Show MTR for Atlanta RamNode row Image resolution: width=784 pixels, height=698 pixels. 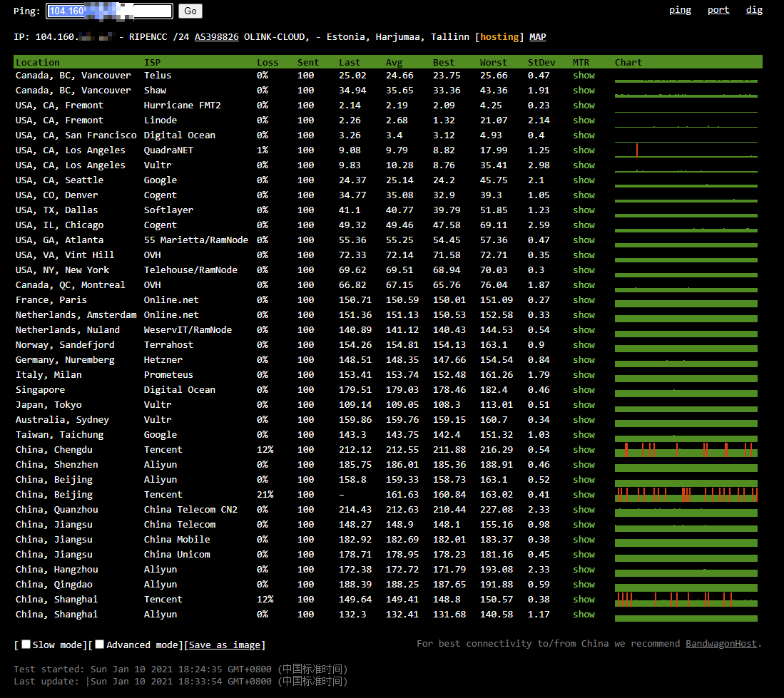tap(584, 240)
